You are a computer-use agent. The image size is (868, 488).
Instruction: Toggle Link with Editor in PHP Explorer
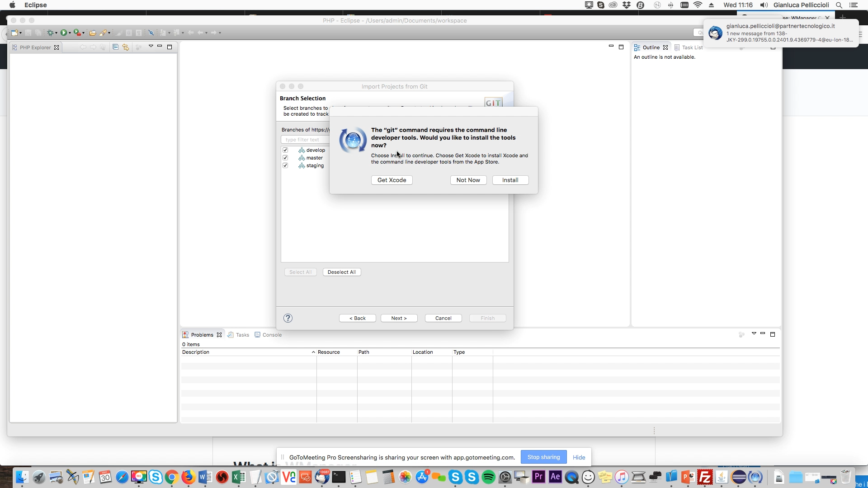coord(126,47)
